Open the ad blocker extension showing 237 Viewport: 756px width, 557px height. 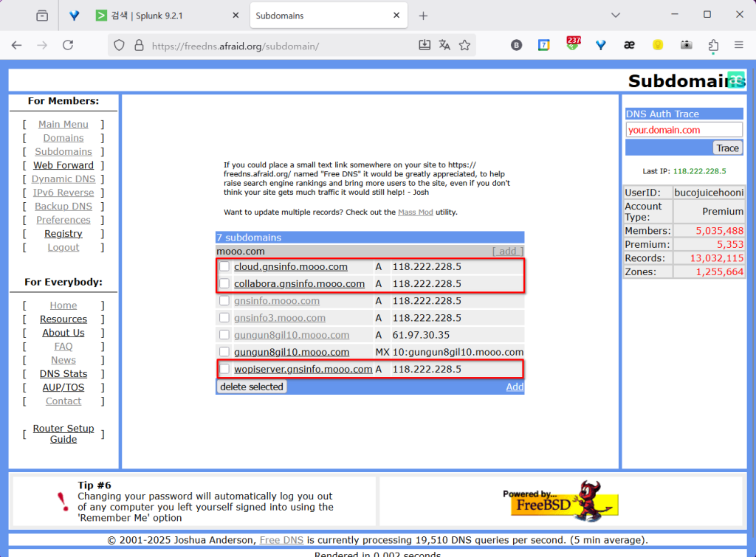pyautogui.click(x=573, y=45)
